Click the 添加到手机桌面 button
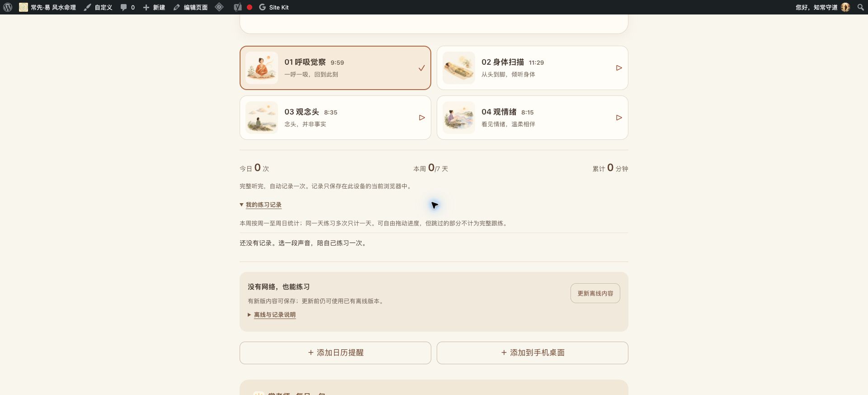Viewport: 868px width, 395px height. pyautogui.click(x=533, y=353)
